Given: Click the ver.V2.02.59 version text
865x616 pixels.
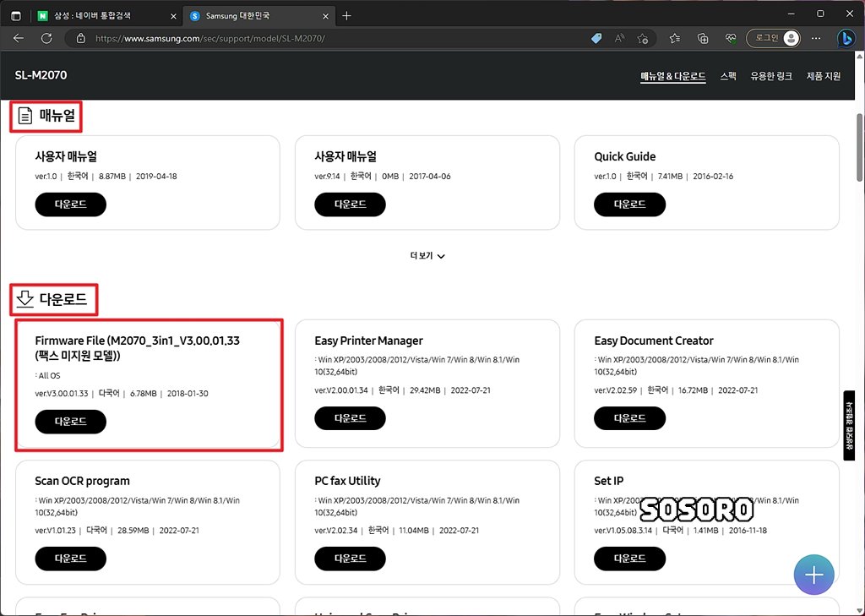Looking at the screenshot, I should coord(616,390).
